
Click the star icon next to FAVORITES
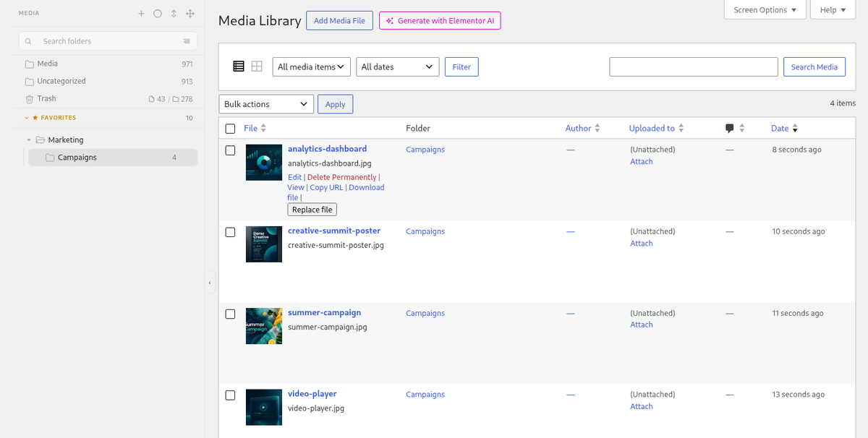[x=35, y=118]
